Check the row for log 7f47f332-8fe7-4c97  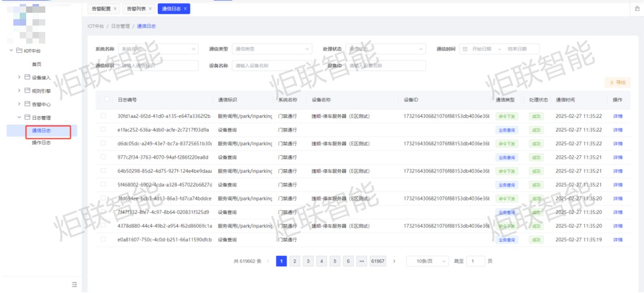[x=103, y=212]
